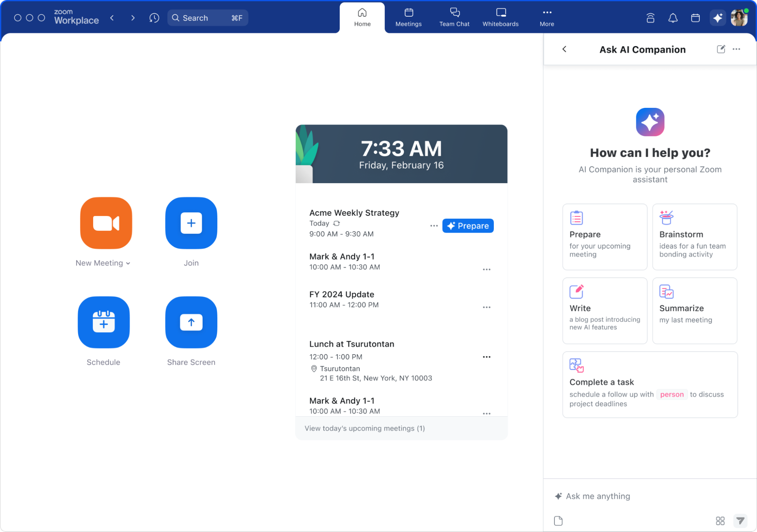Click the search history clock icon
This screenshot has width=757, height=532.
154,17
